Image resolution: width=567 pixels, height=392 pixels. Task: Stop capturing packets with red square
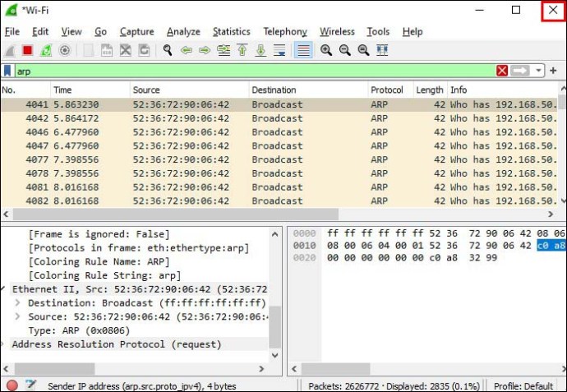tap(27, 50)
